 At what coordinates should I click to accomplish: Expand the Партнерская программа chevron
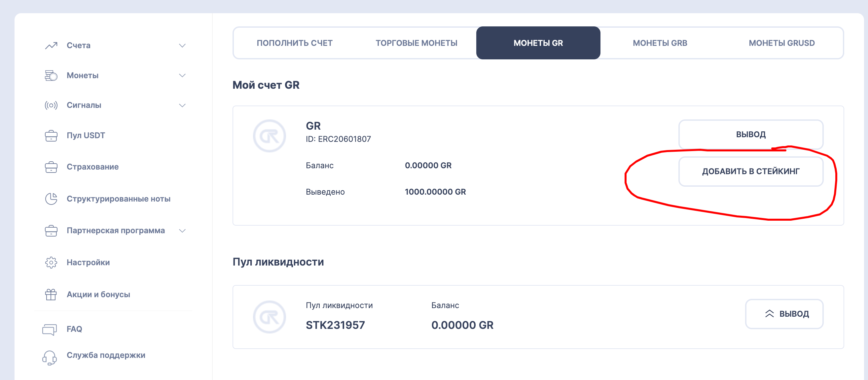[182, 231]
